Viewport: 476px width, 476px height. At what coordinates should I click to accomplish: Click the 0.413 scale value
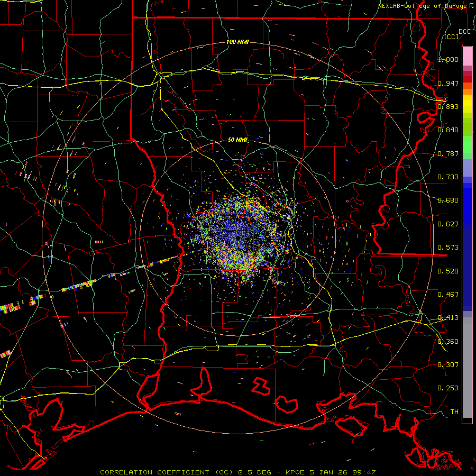tap(448, 318)
